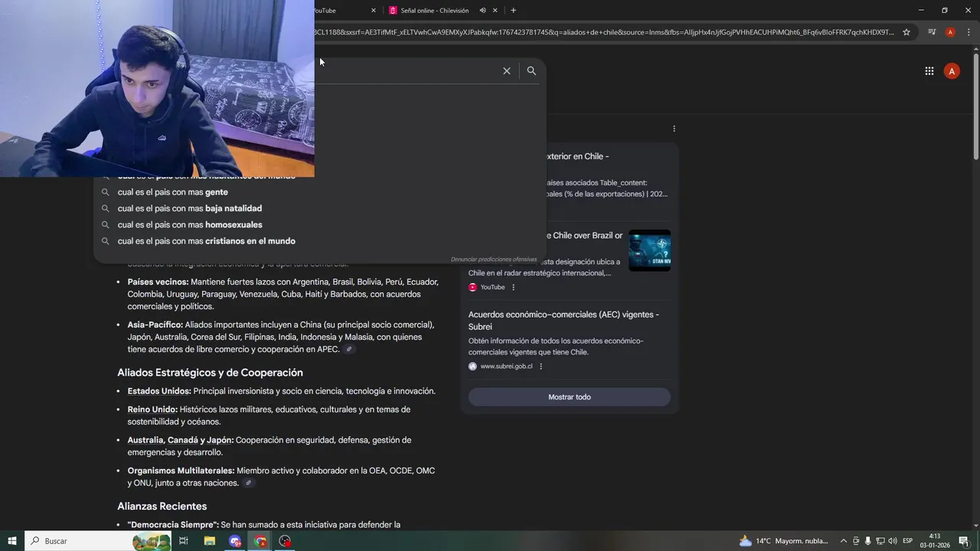Show hidden system tray icons
The image size is (980, 551).
(844, 541)
